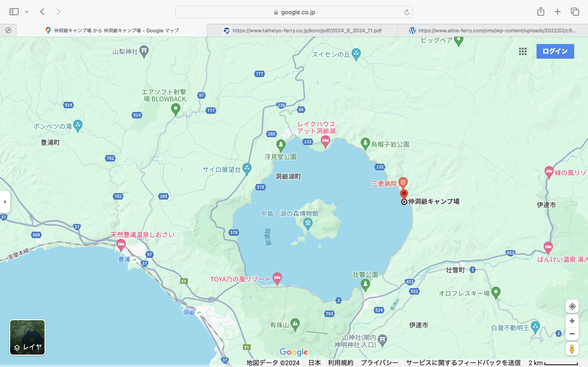Open sidebar dropdown chevron in toolbar
Screen dimensions: 588x367
pyautogui.click(x=27, y=12)
